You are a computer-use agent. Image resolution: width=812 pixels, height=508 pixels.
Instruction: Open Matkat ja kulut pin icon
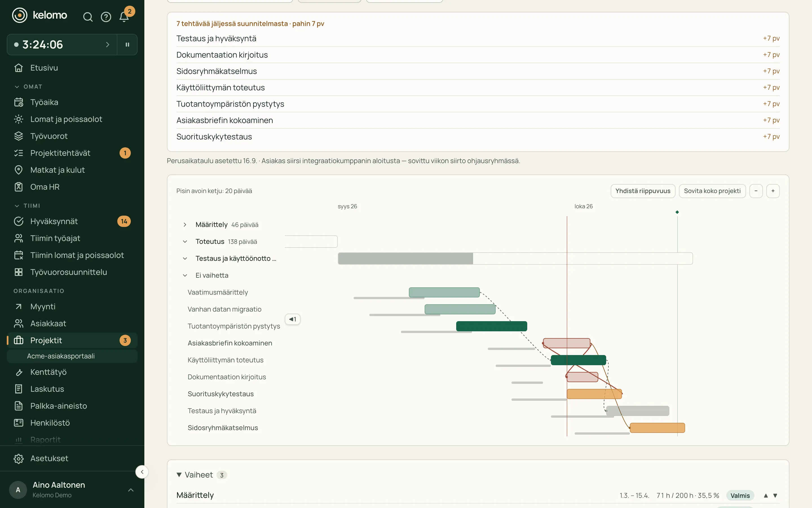(72, 170)
